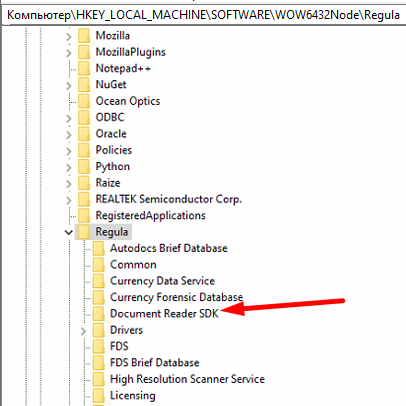Click the Policies folder icon
This screenshot has width=406, height=406.
point(84,150)
